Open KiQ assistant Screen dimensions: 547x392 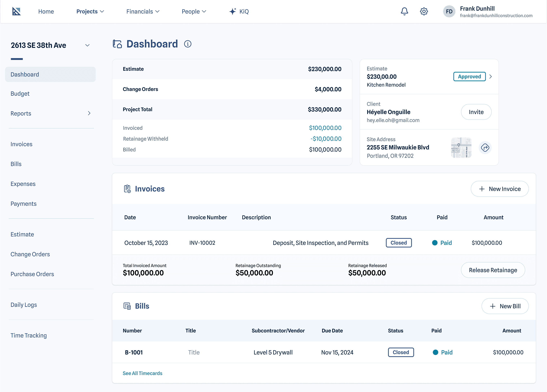click(x=239, y=11)
